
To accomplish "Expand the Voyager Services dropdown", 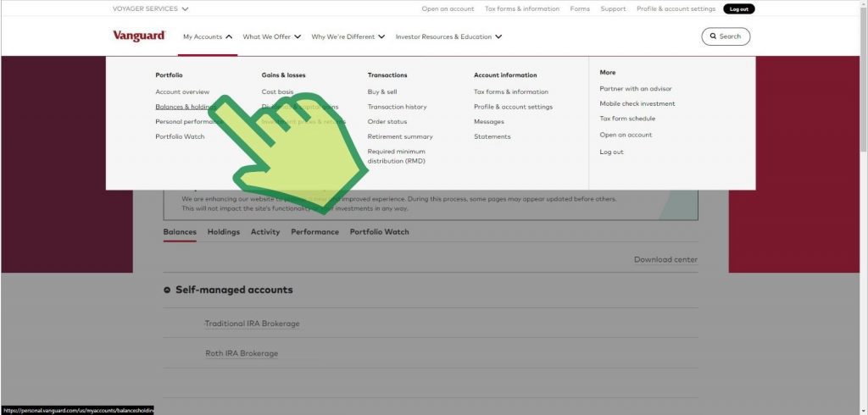I will [x=151, y=8].
